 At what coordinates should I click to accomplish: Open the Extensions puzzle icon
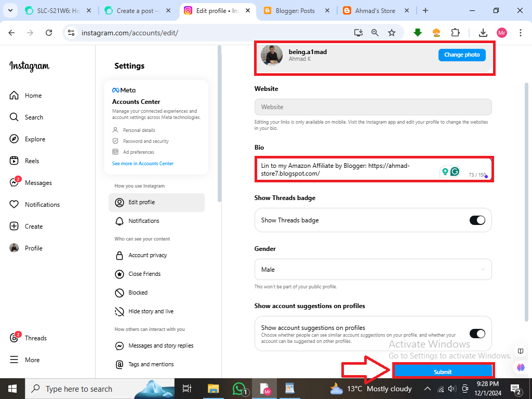pyautogui.click(x=455, y=33)
